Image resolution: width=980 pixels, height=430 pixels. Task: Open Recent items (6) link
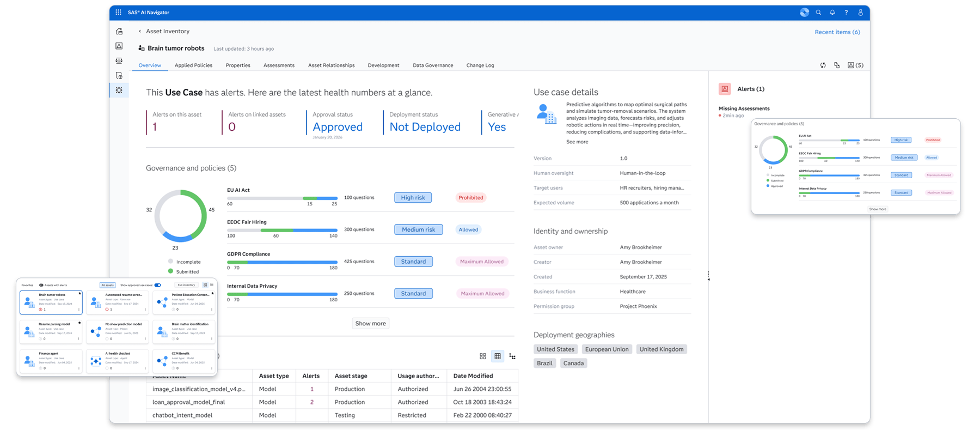(837, 32)
